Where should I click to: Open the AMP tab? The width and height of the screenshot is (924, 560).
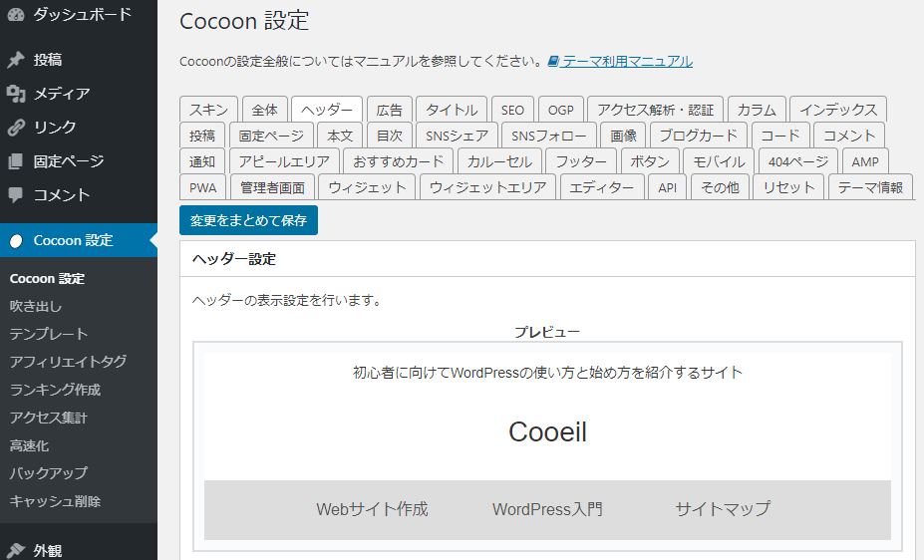point(865,161)
